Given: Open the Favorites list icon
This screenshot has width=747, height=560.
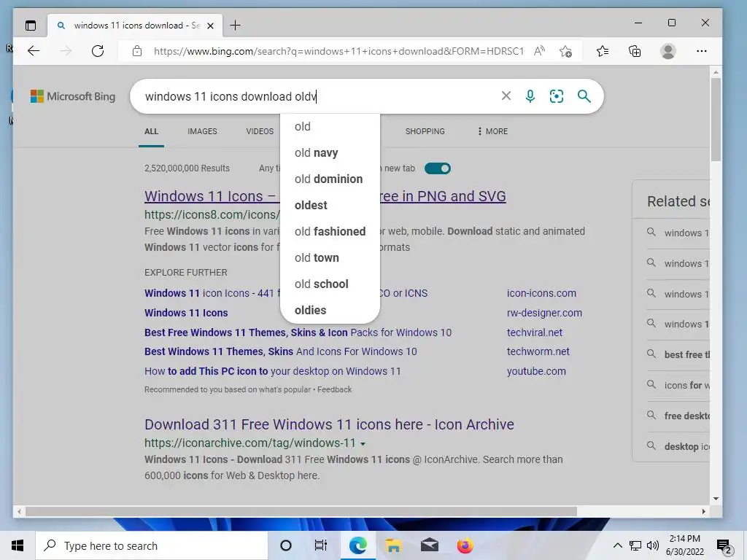Looking at the screenshot, I should click(603, 51).
